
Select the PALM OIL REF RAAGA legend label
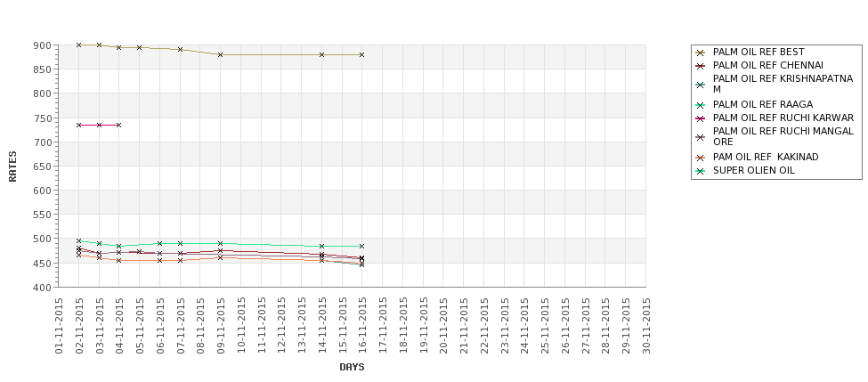pos(763,105)
